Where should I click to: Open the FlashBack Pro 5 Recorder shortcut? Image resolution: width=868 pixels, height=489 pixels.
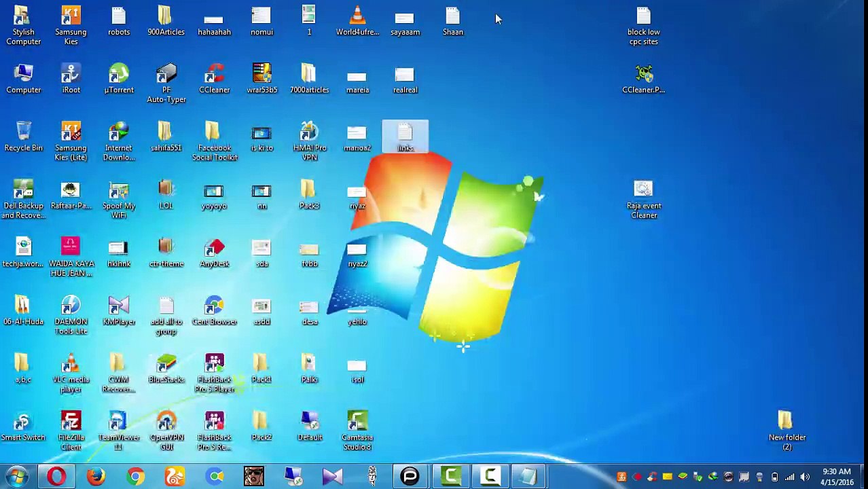click(x=214, y=431)
